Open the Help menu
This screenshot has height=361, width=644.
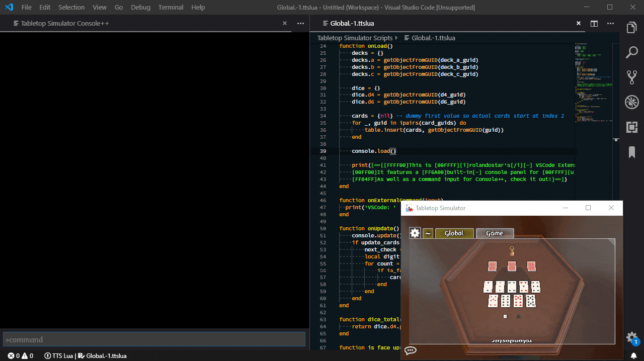(198, 8)
